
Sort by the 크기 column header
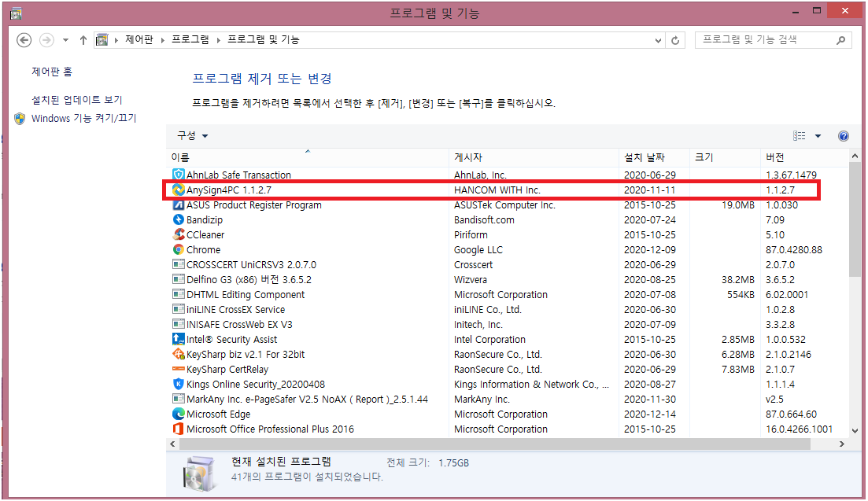725,157
